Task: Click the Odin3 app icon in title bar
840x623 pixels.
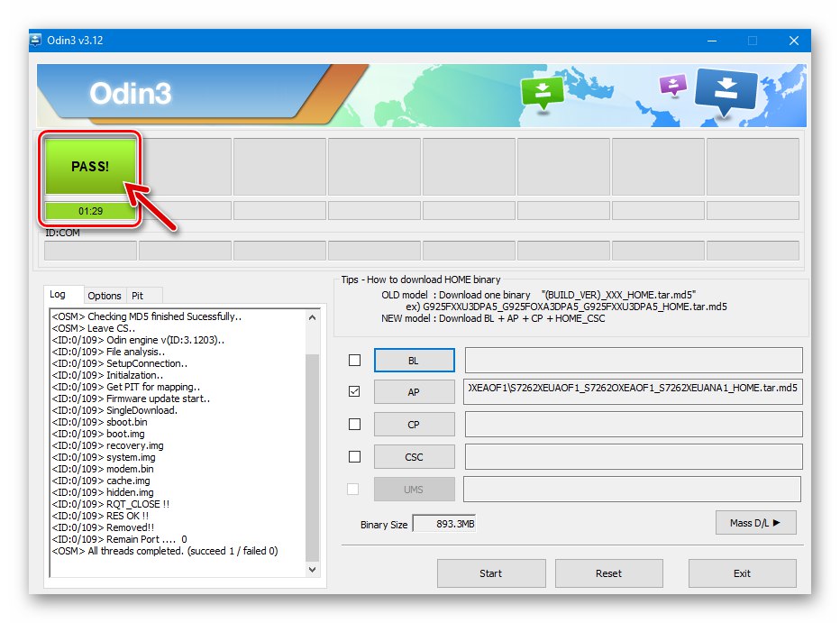Action: point(36,41)
